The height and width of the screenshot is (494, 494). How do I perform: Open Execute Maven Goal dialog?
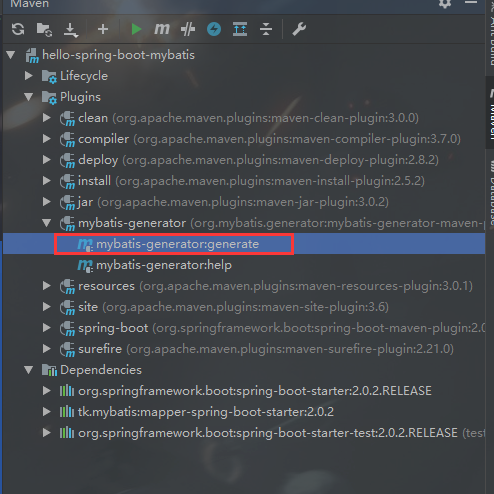pyautogui.click(x=162, y=29)
